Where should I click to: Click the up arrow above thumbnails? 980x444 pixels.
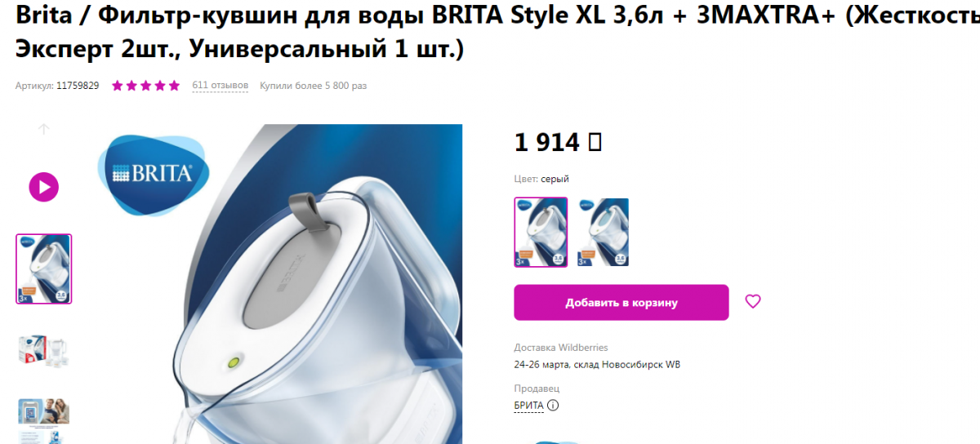coord(44,129)
